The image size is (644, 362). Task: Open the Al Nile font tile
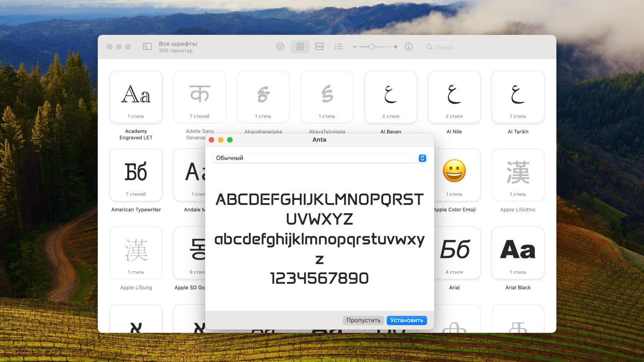click(454, 97)
